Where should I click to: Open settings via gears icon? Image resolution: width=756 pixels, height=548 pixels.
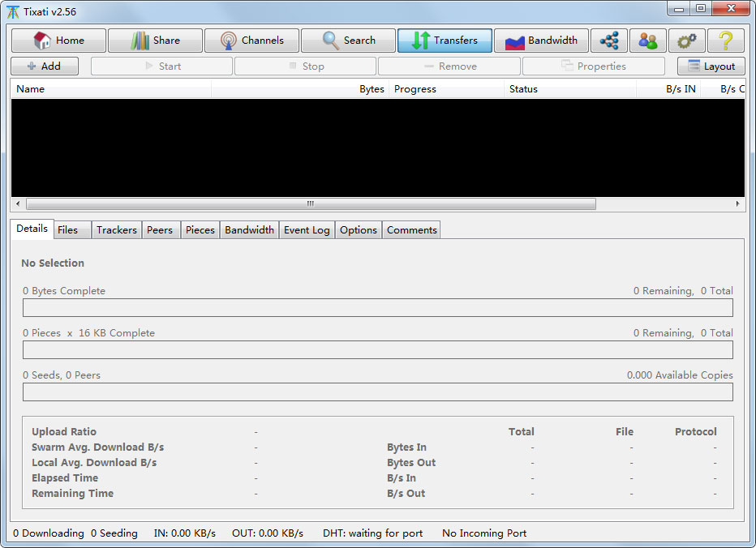(686, 41)
